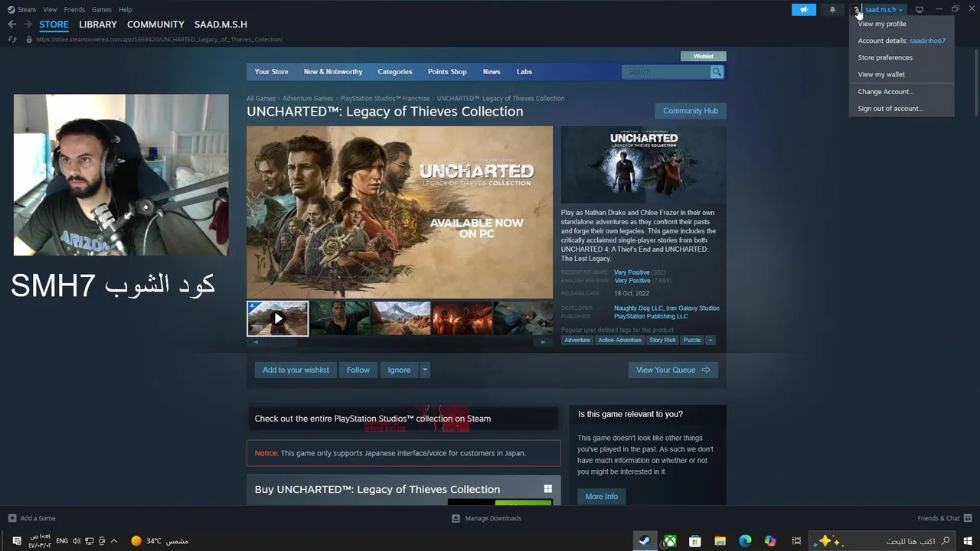Image resolution: width=980 pixels, height=551 pixels.
Task: Open News in store navigation
Action: (492, 72)
